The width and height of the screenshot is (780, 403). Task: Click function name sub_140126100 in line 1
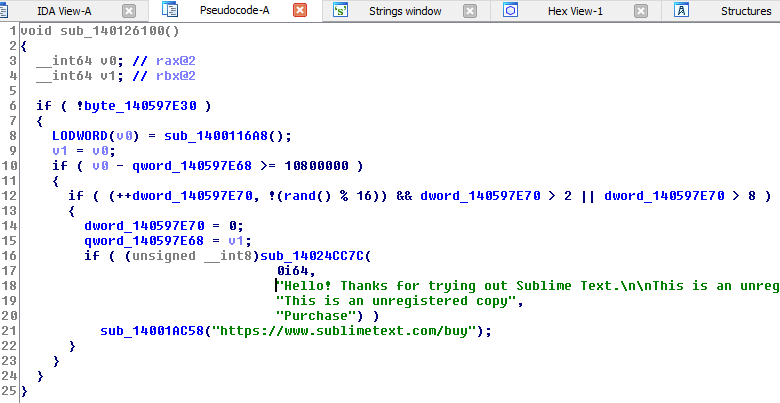(x=112, y=31)
